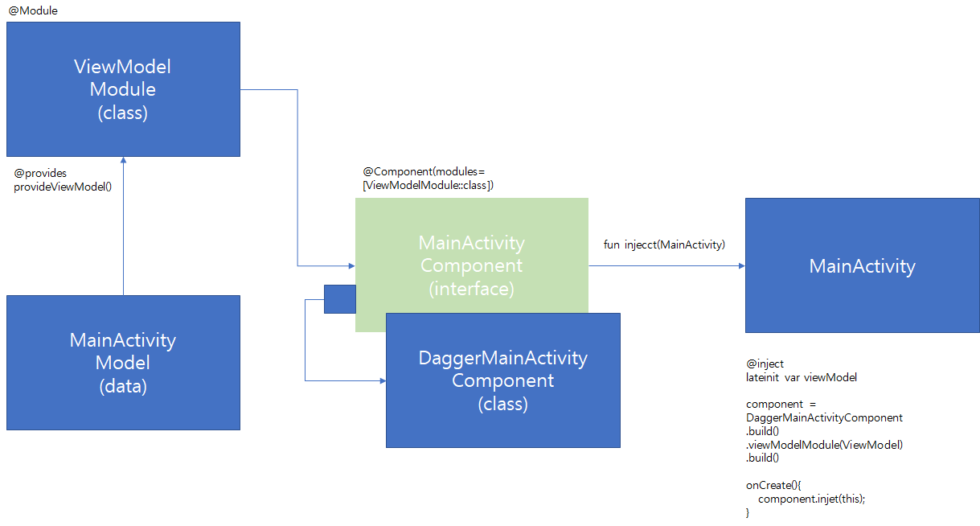Click the (interface) text inside the green box
Screen dimensions: 980x526
click(x=471, y=288)
